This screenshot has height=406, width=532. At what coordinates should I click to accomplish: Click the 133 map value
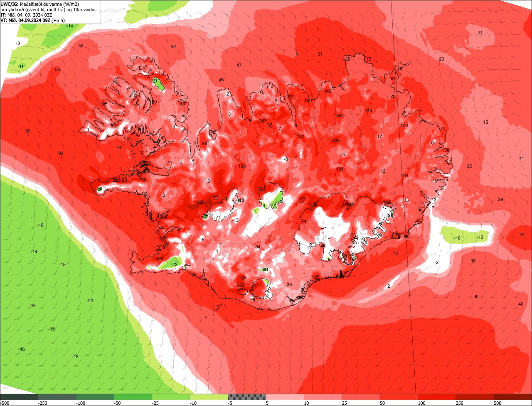tap(340, 169)
